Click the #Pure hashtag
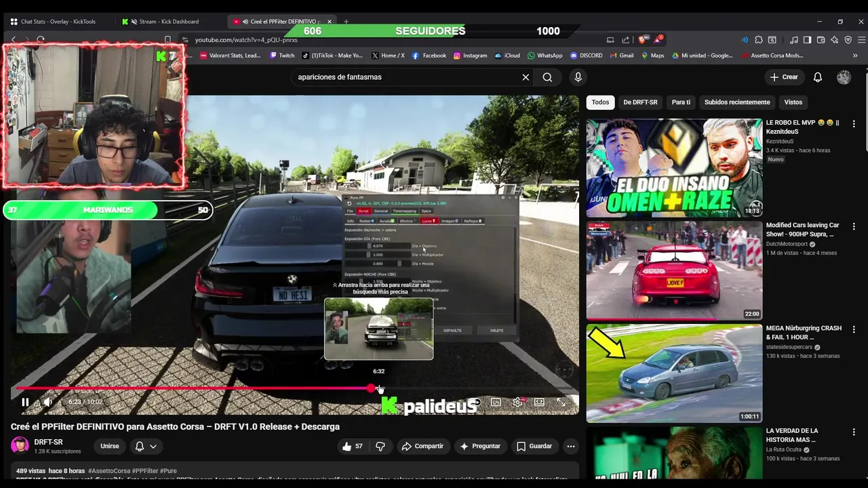868x488 pixels. [x=169, y=470]
